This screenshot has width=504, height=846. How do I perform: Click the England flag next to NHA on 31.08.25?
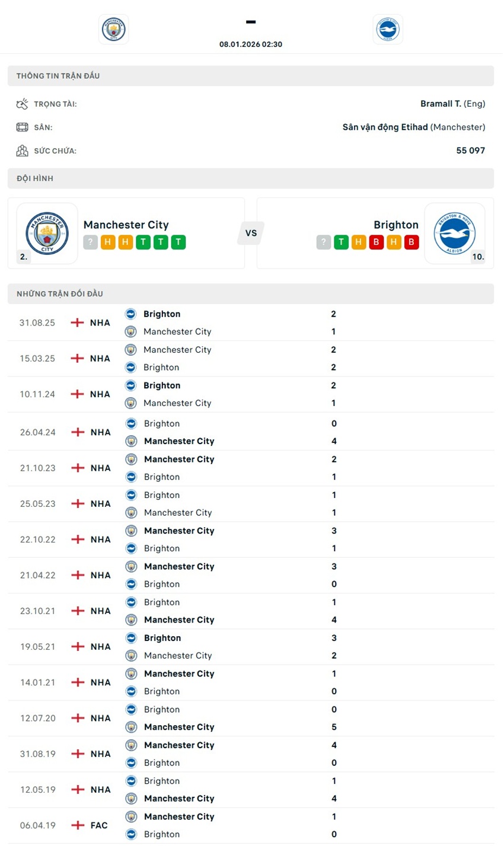coord(76,323)
